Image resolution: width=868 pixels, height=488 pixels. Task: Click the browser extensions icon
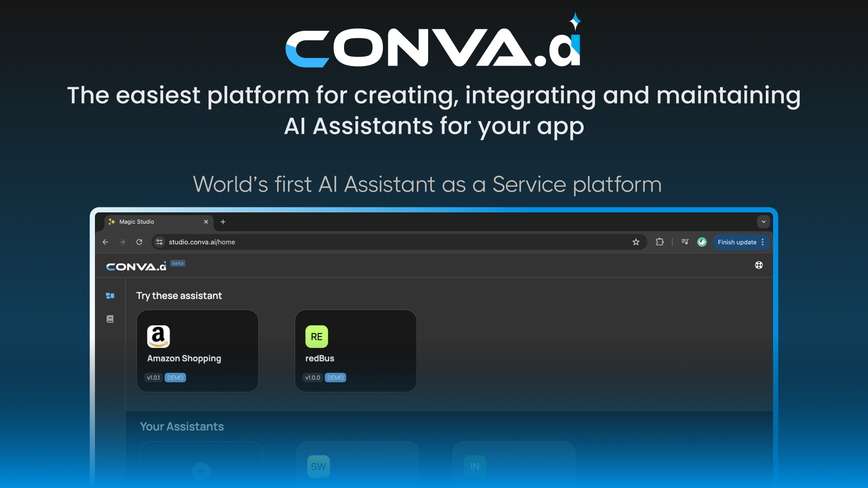[660, 242]
